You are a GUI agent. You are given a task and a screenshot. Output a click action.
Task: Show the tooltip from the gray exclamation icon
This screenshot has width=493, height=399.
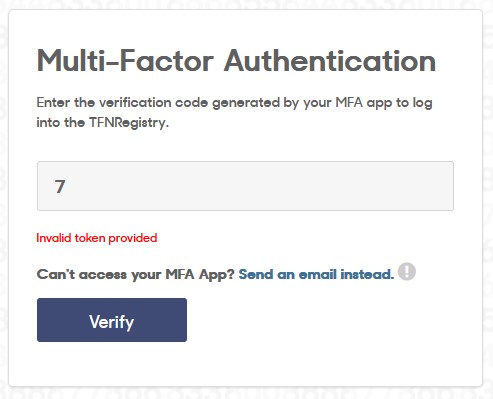(x=407, y=271)
